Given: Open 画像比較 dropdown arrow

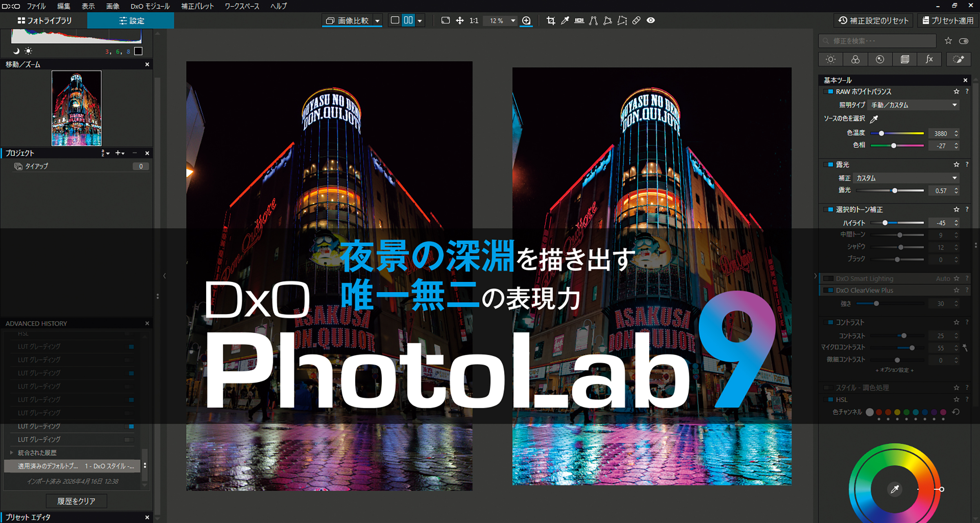Looking at the screenshot, I should 378,20.
